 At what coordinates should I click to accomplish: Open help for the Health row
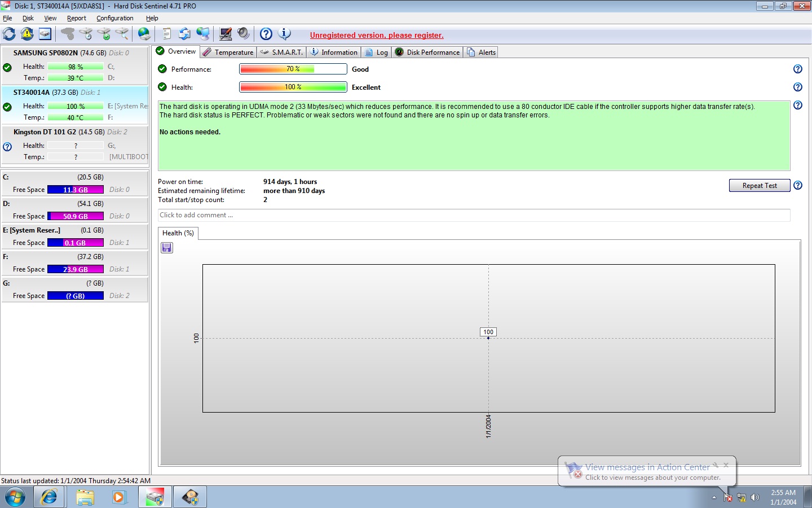point(798,87)
